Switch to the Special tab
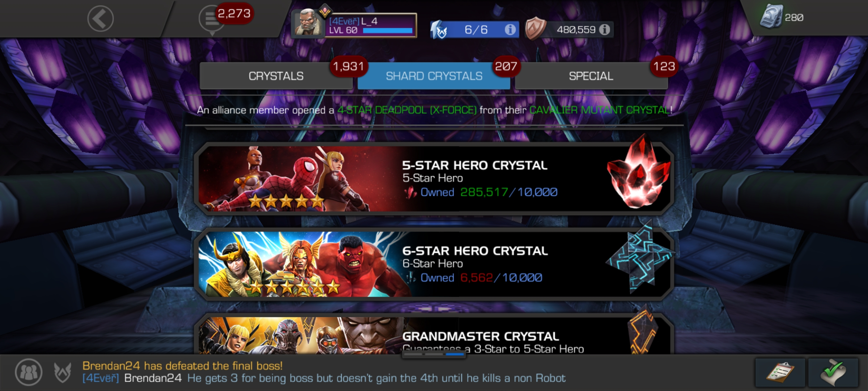Viewport: 868px width, 391px height. coord(591,76)
